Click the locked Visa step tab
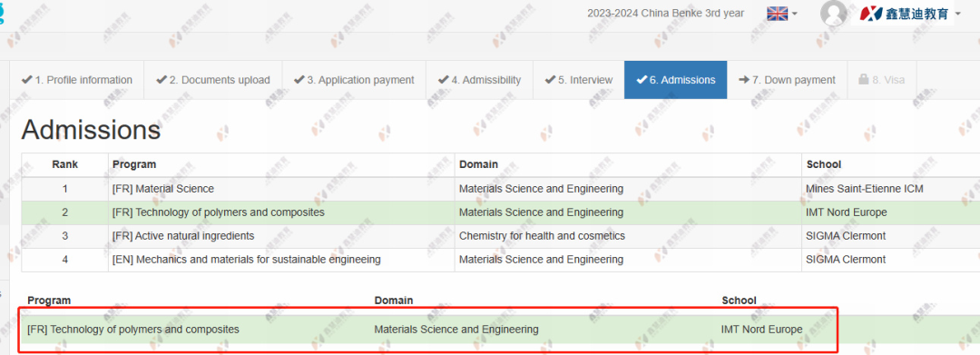 882,80
